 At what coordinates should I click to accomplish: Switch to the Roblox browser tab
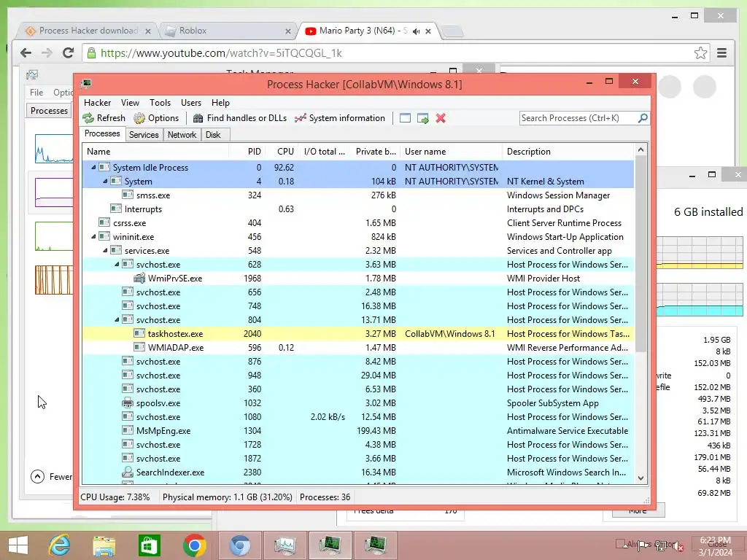[228, 31]
